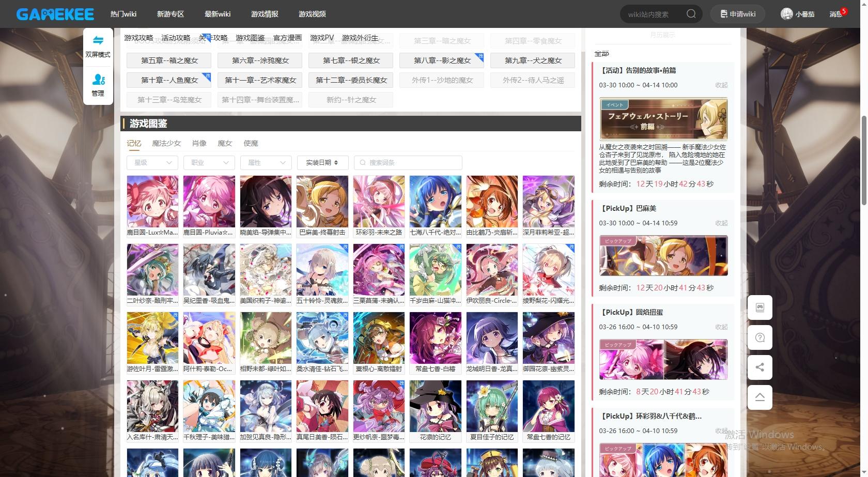The width and height of the screenshot is (868, 477).
Task: Collapse 【PickUp】圆焰扭蛋 entry via 收起
Action: point(721,327)
